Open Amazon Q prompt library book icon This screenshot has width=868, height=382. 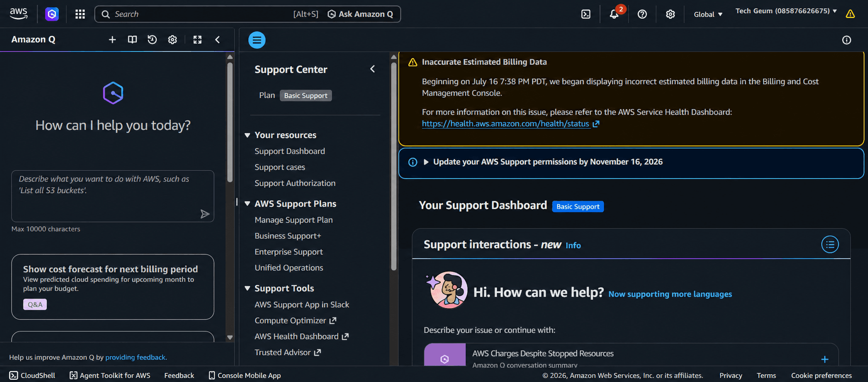click(x=132, y=39)
